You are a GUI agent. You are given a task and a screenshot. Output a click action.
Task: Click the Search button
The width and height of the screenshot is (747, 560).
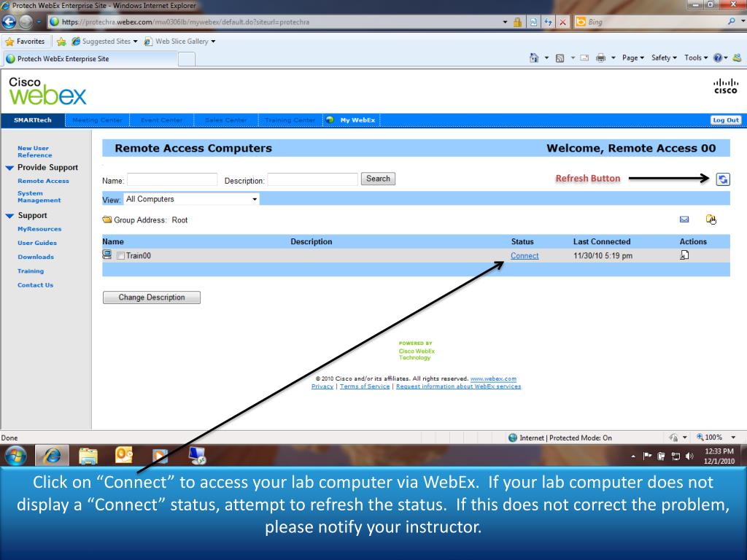point(378,179)
